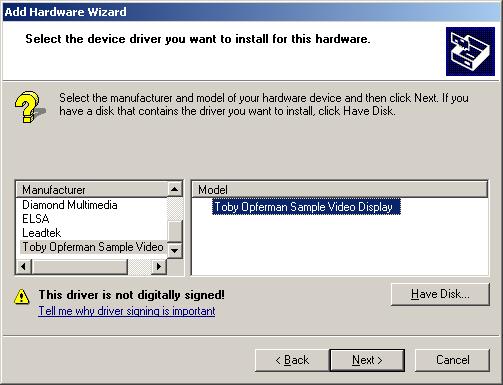503x385 pixels.
Task: Click the yellow question mark icon
Action: coord(29,107)
